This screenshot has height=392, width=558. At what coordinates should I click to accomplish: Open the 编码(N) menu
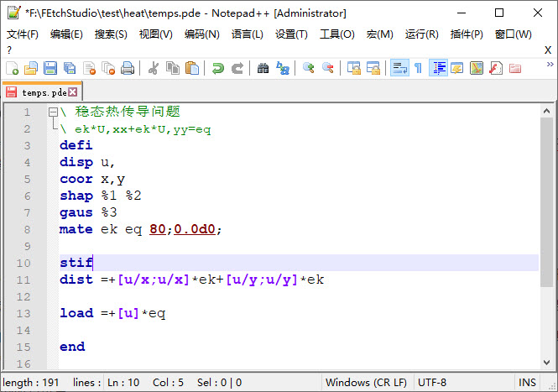pos(201,34)
